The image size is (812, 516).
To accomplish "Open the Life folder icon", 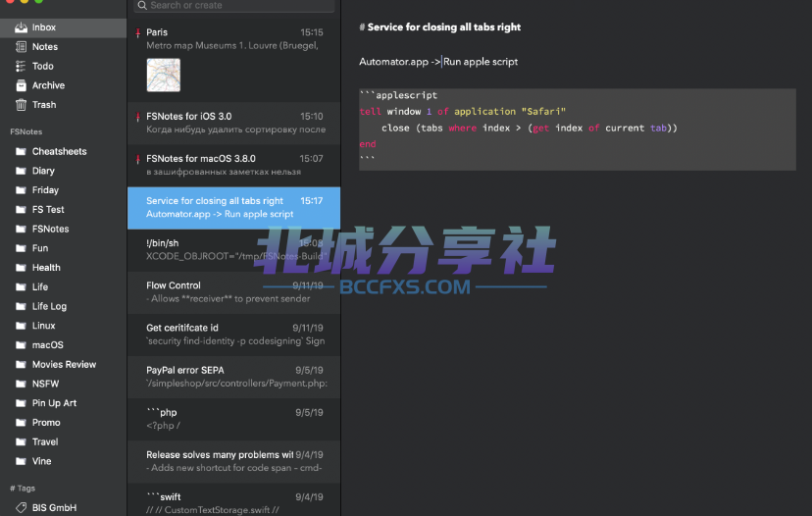I will tap(21, 287).
